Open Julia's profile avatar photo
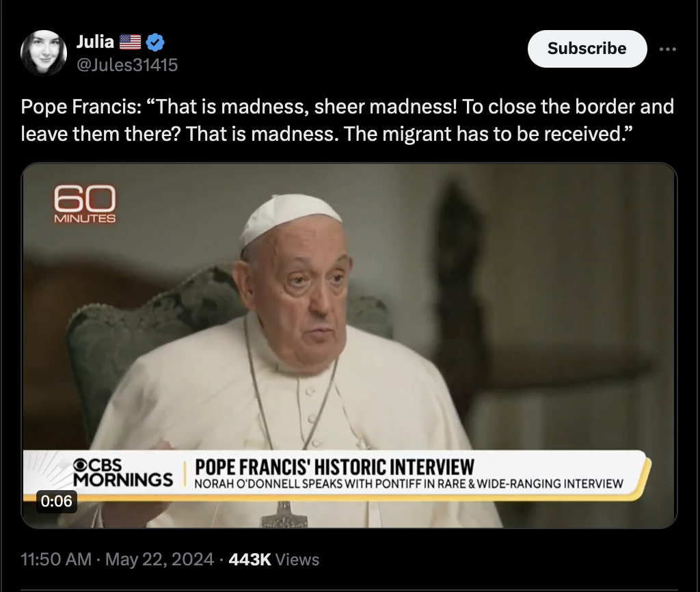 coord(44,53)
